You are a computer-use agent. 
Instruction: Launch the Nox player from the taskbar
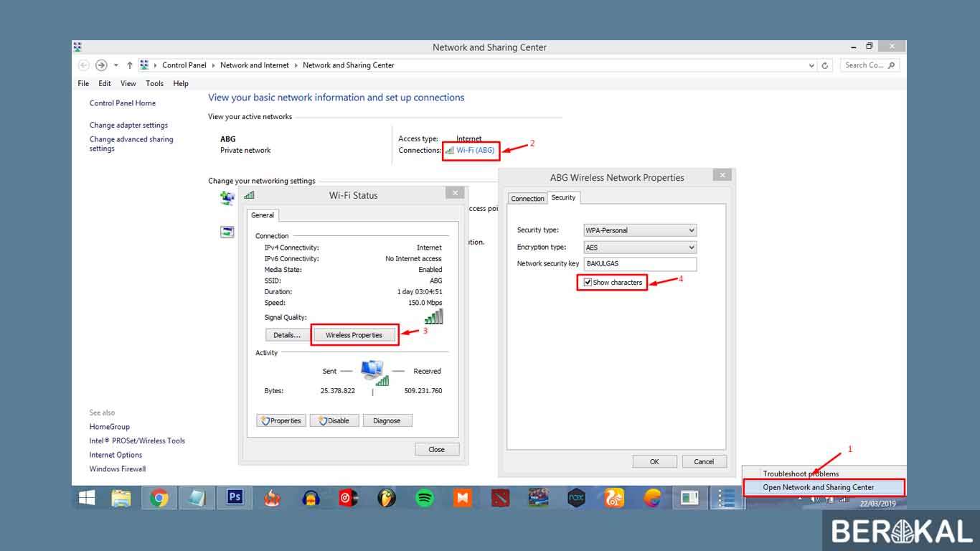point(576,498)
